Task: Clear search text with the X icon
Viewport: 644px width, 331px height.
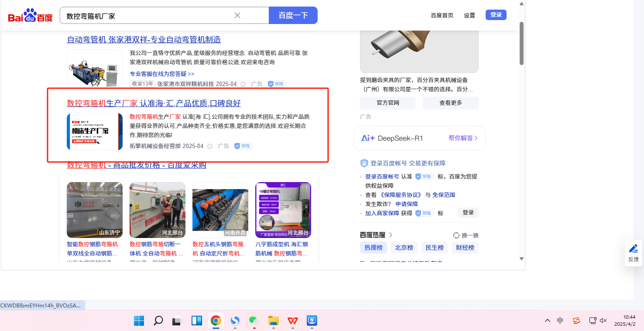Action: (x=237, y=15)
